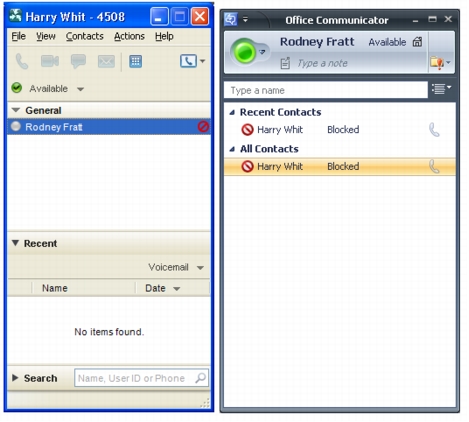Image resolution: width=469 pixels, height=422 pixels.
Task: Sort the recent list by Date column
Action: (x=155, y=288)
